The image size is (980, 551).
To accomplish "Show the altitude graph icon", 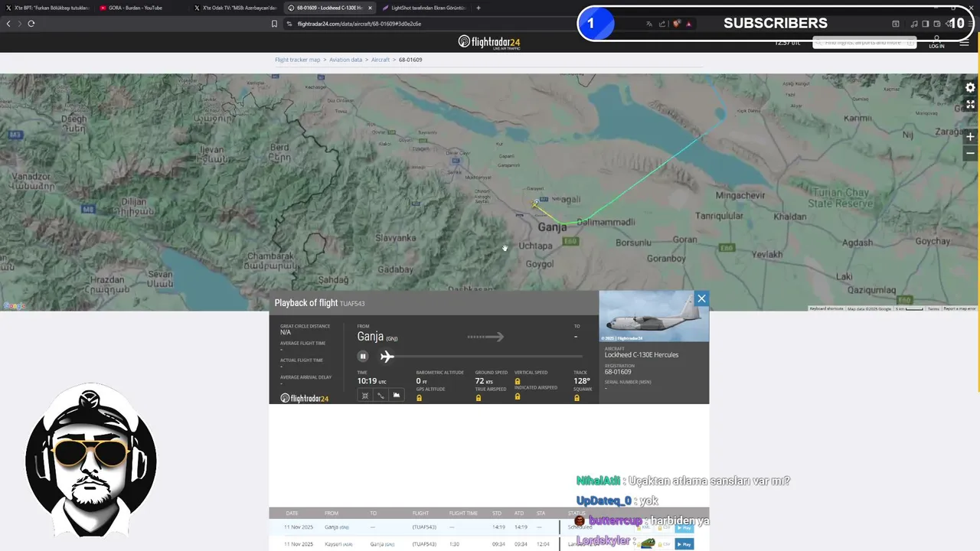I will tap(397, 395).
